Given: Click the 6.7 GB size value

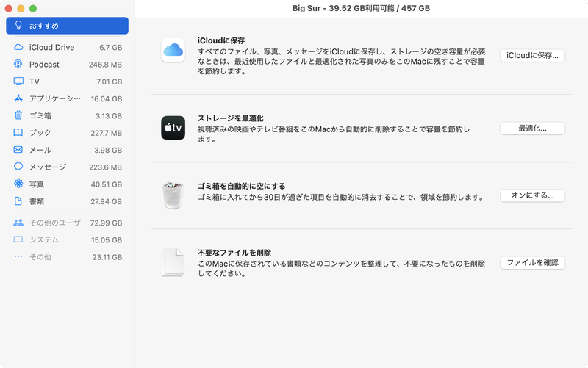Looking at the screenshot, I should [111, 48].
